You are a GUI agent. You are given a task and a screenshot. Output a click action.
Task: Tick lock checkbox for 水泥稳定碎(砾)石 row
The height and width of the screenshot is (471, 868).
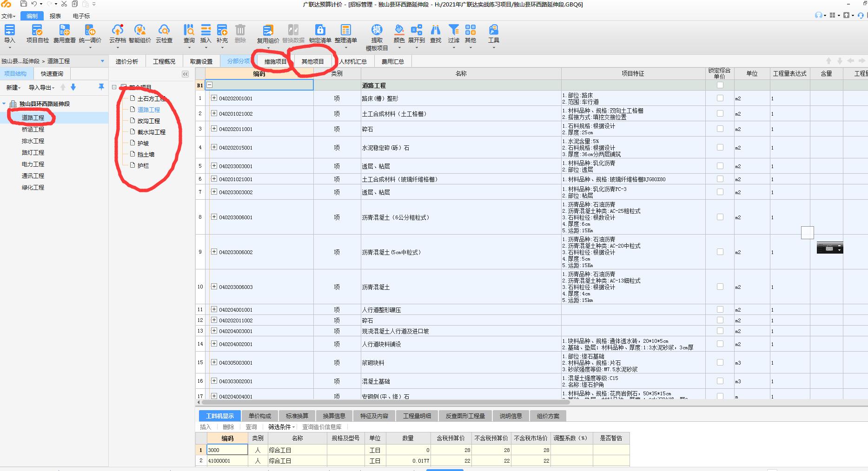pos(720,147)
